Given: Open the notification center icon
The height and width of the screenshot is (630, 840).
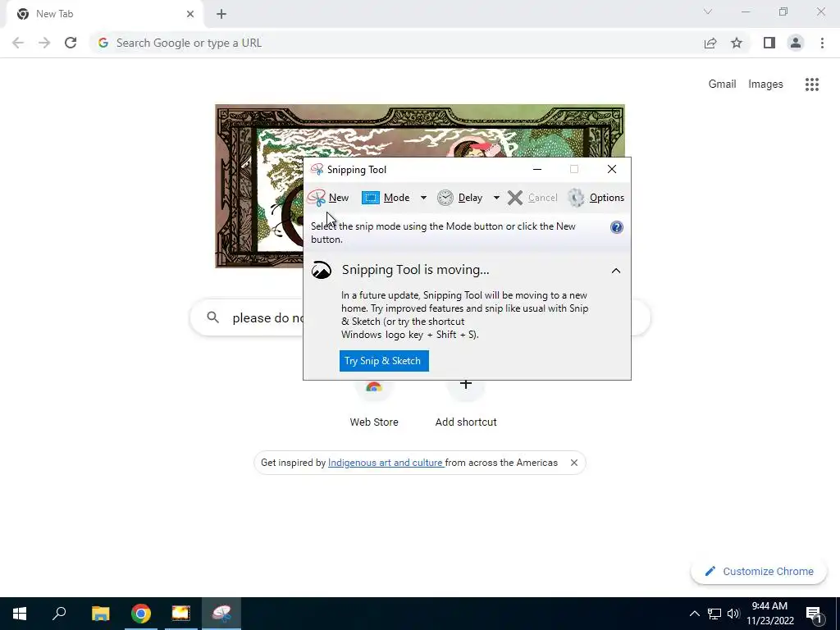Looking at the screenshot, I should [815, 614].
